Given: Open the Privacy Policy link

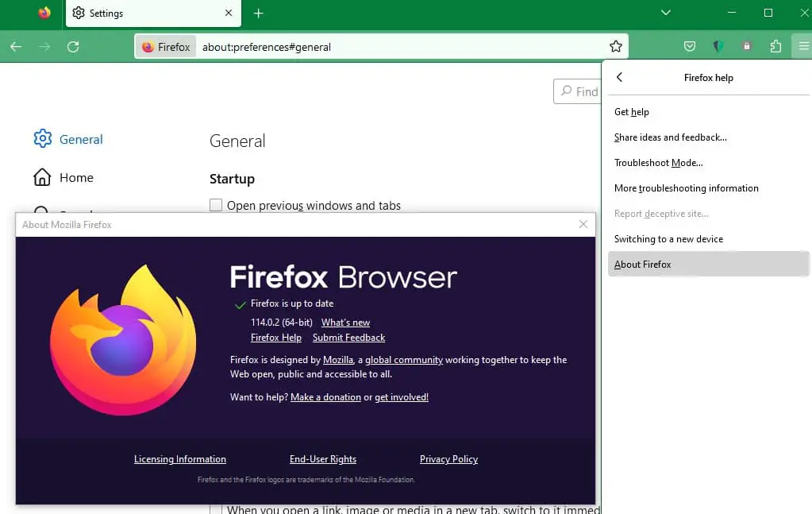Looking at the screenshot, I should (448, 459).
